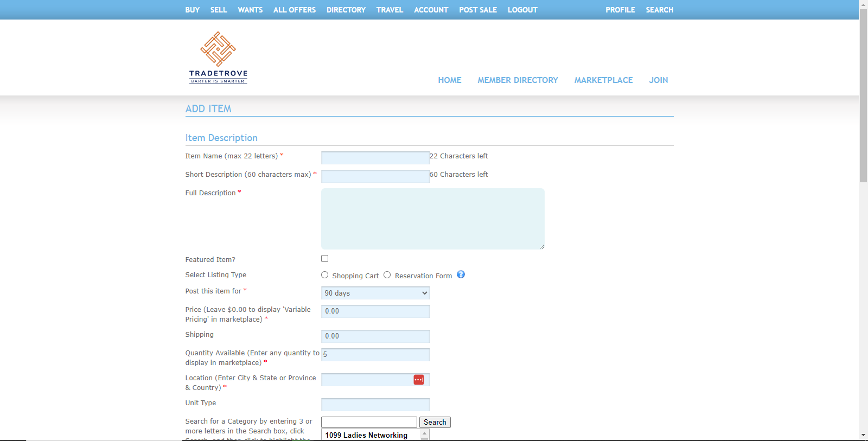
Task: Open the MARKETPLACE navigation link
Action: pyautogui.click(x=603, y=80)
